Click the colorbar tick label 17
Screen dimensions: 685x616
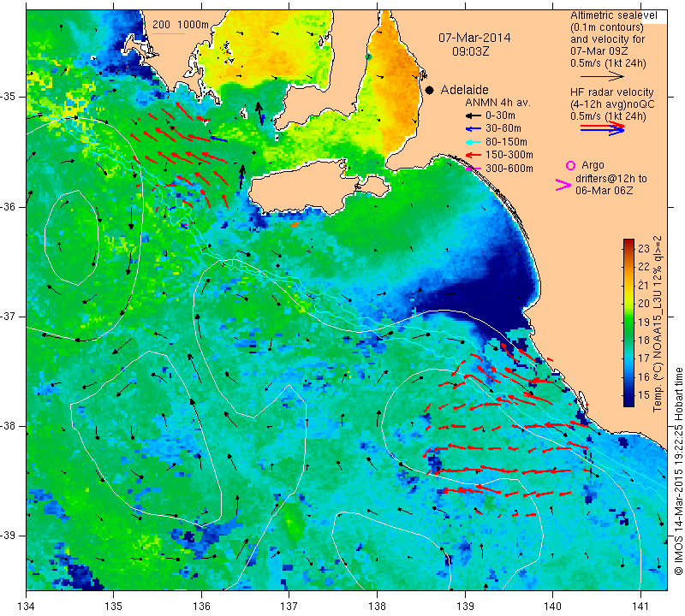(x=644, y=358)
